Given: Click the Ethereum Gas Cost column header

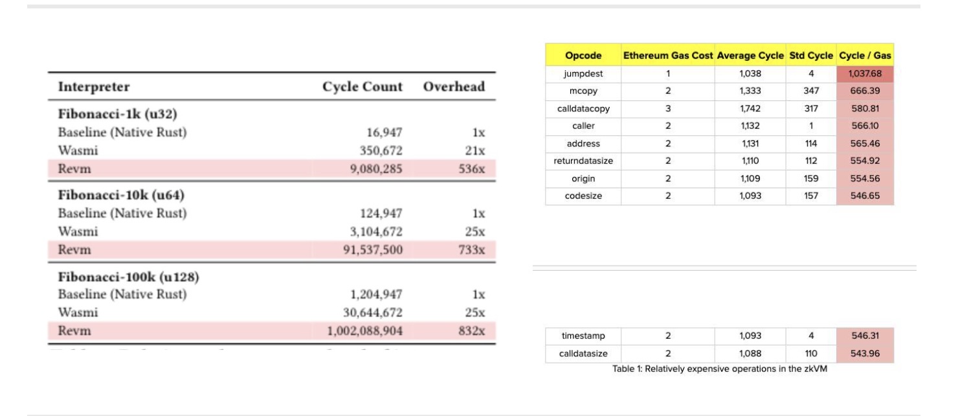Looking at the screenshot, I should pos(667,56).
